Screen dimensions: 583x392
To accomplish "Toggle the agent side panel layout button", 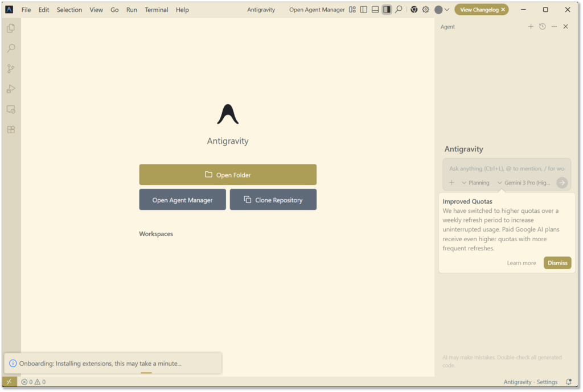I will click(x=387, y=10).
